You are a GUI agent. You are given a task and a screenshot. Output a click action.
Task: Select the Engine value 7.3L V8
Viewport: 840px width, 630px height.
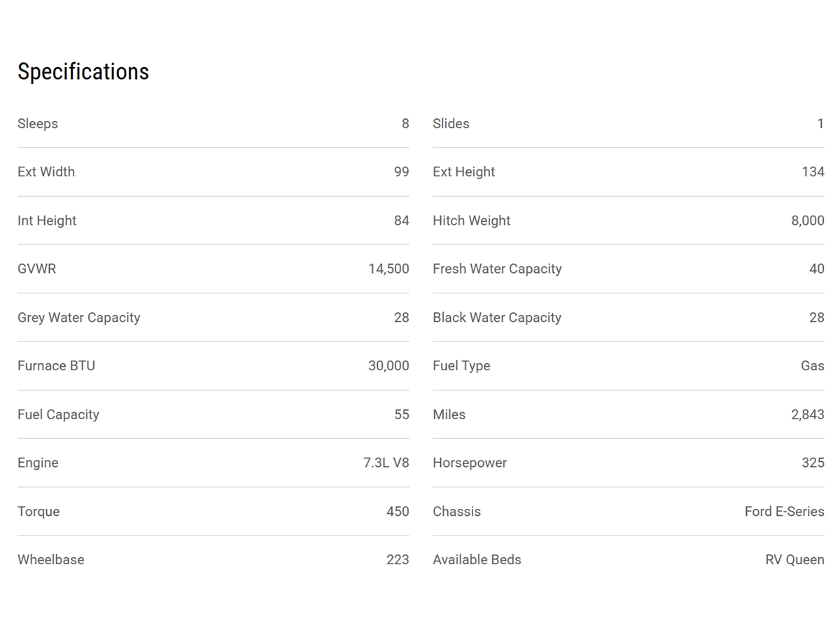pos(386,463)
